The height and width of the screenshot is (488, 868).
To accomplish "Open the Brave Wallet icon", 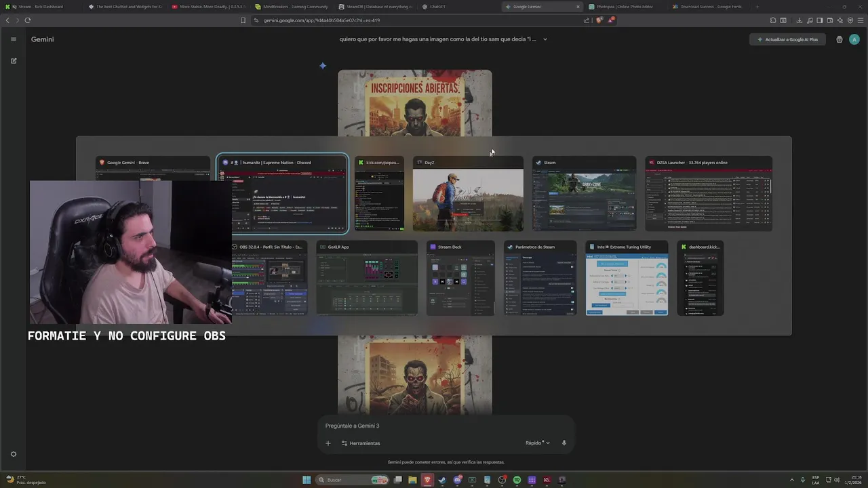I will tap(830, 20).
